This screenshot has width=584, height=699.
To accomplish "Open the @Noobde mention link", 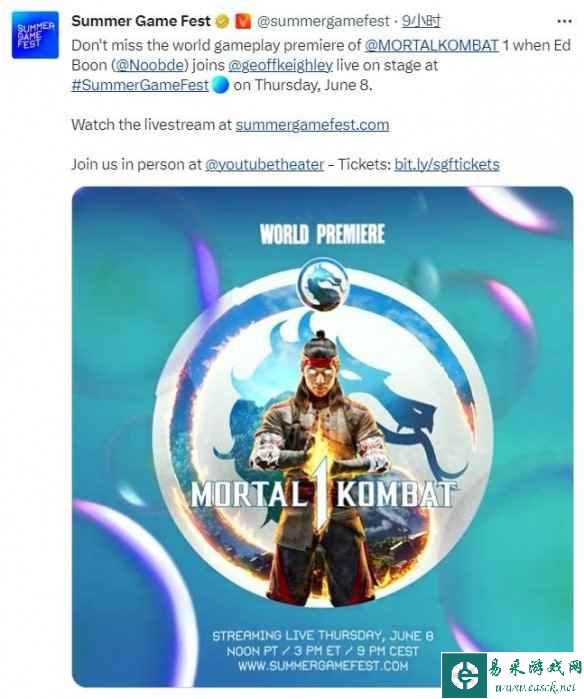I will coord(150,65).
